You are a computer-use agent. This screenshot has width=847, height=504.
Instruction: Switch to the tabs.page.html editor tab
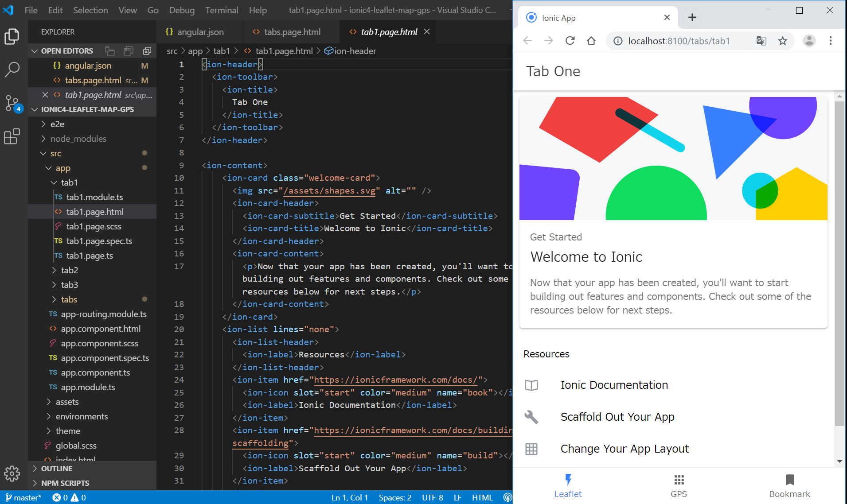pos(292,32)
